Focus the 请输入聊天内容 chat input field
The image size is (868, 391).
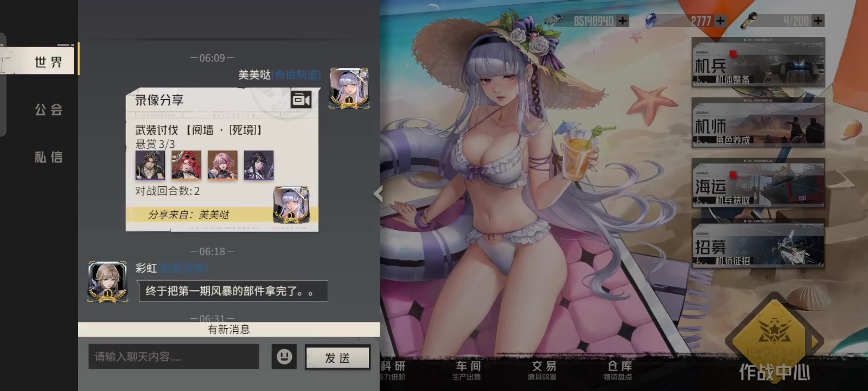[174, 357]
